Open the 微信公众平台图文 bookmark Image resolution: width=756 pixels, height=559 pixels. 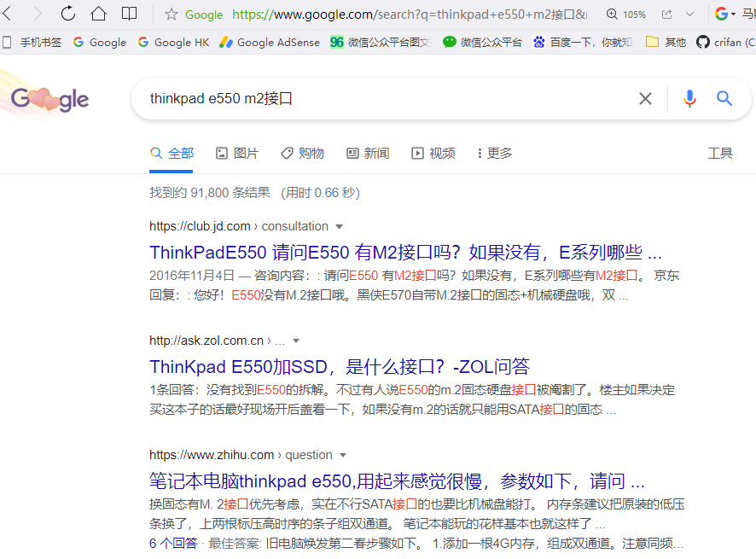[380, 43]
